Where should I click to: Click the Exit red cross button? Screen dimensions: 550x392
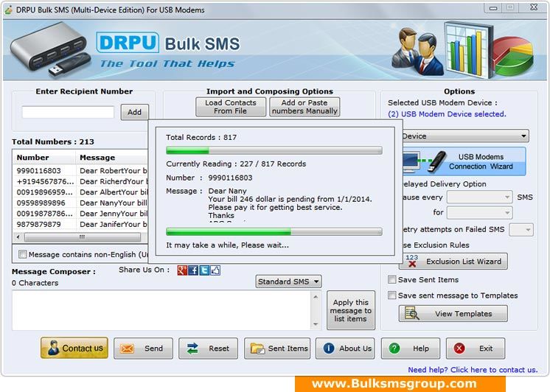pos(476,349)
